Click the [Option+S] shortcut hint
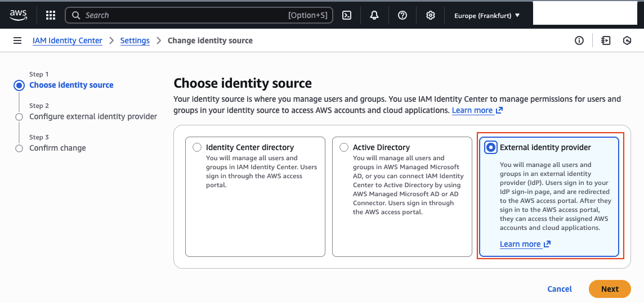The width and height of the screenshot is (644, 303). 308,16
